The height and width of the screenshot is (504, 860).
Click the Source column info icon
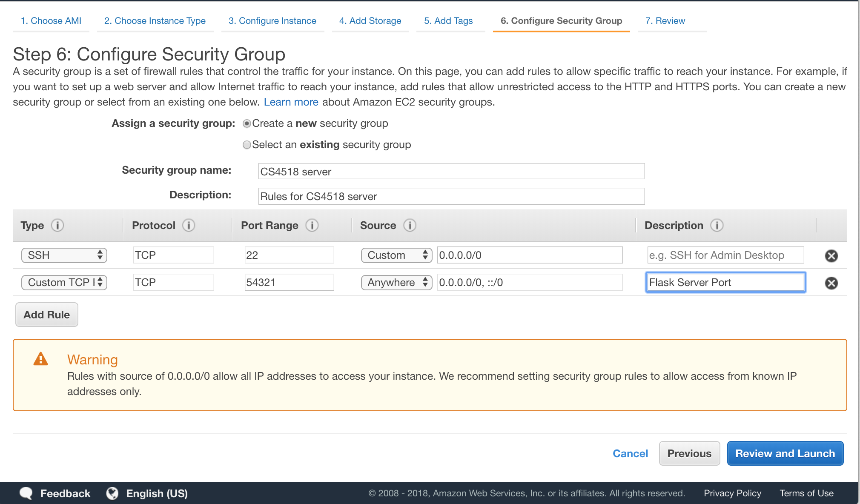point(410,225)
